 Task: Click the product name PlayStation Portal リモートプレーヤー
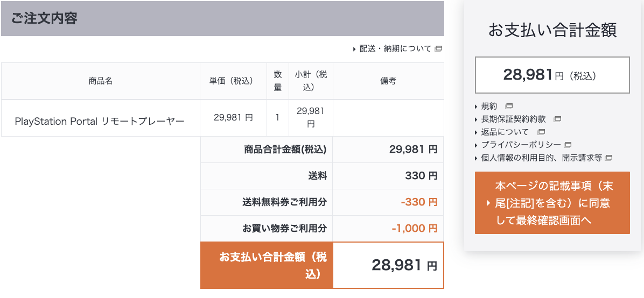[100, 121]
